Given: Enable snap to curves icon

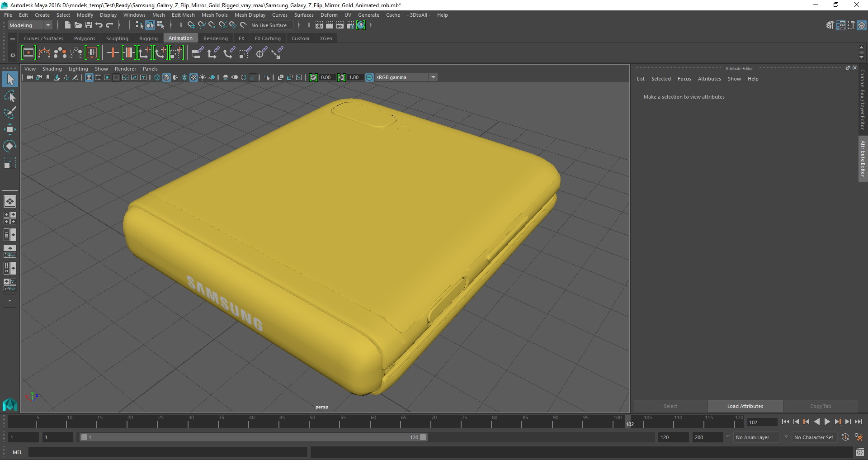Looking at the screenshot, I should click(201, 25).
